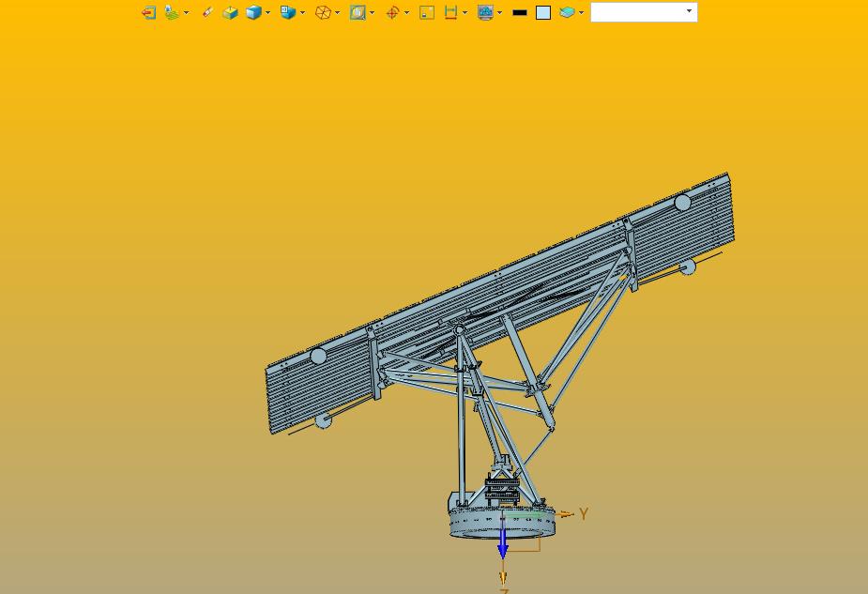
Task: Click the monitor display settings icon
Action: click(x=485, y=13)
